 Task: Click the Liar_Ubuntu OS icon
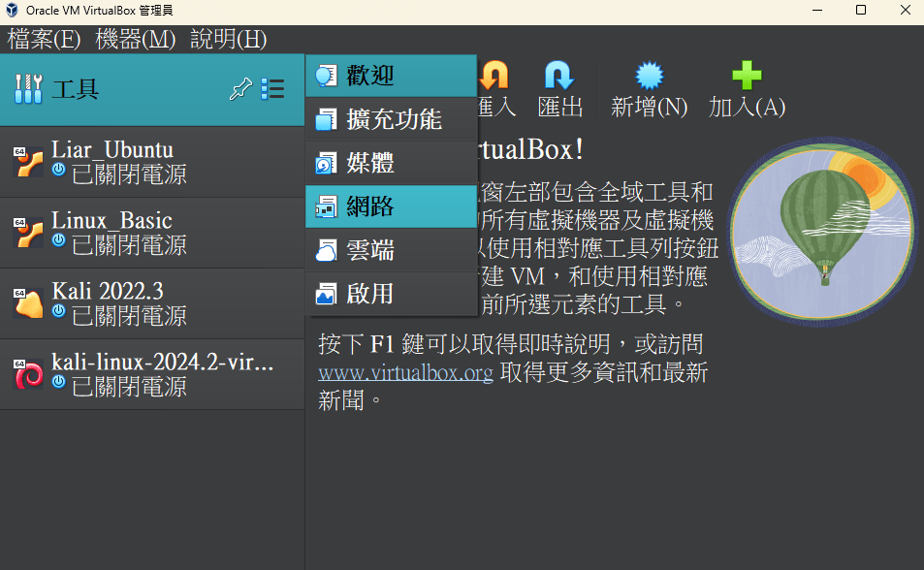point(28,162)
